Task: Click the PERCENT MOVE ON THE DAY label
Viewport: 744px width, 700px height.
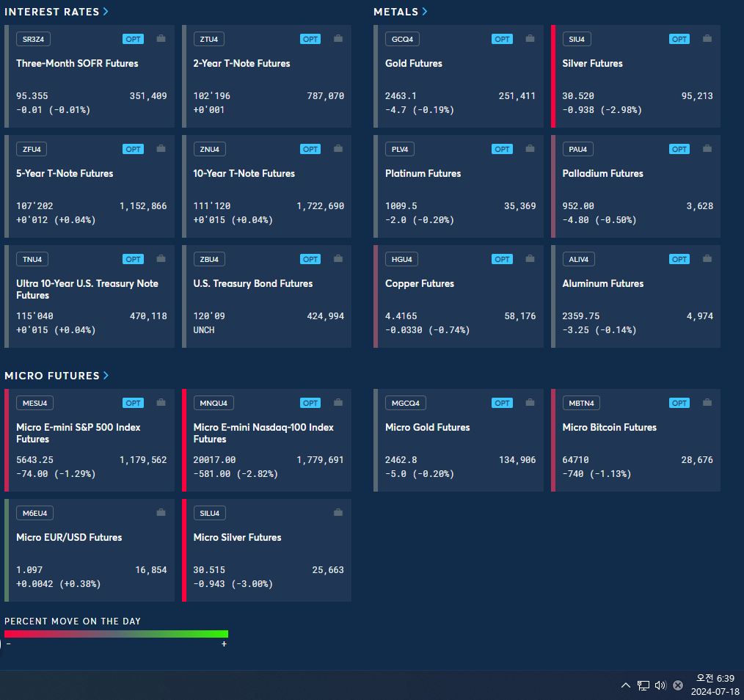Action: (x=73, y=621)
